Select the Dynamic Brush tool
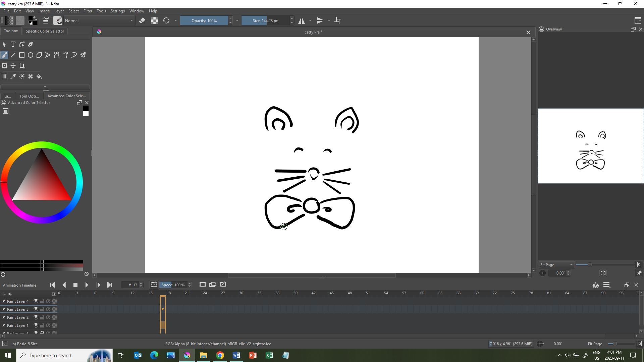The width and height of the screenshot is (644, 362). (74, 55)
